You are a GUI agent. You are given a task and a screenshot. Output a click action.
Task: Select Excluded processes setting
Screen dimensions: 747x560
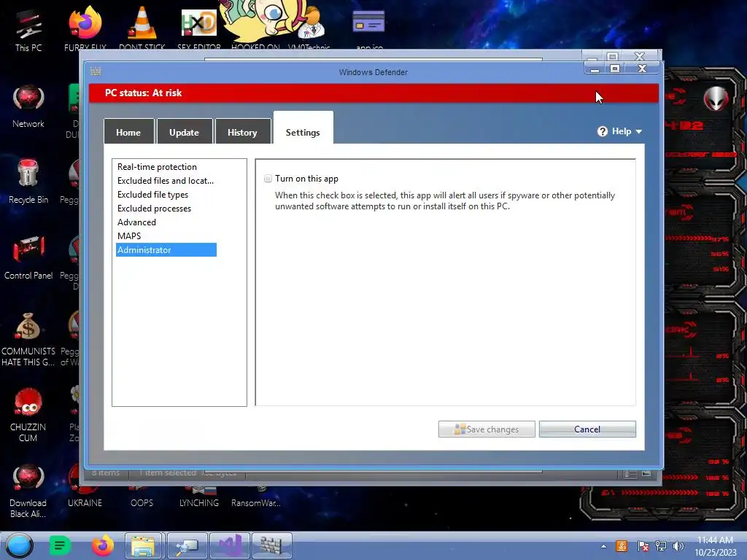(155, 208)
